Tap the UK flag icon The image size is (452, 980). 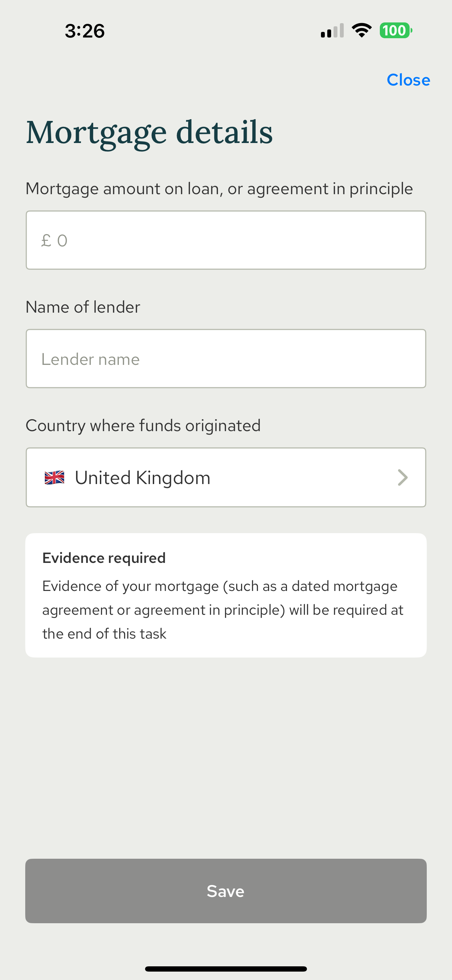coord(54,477)
